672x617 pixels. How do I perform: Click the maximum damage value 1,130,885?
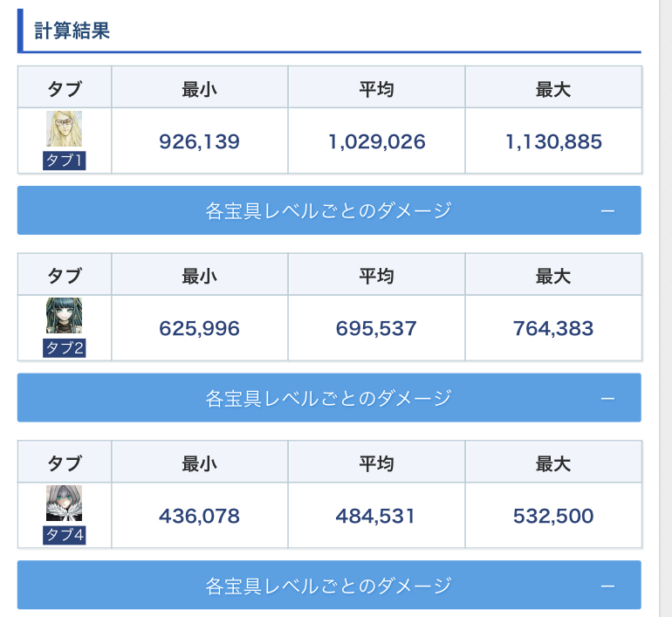553,141
